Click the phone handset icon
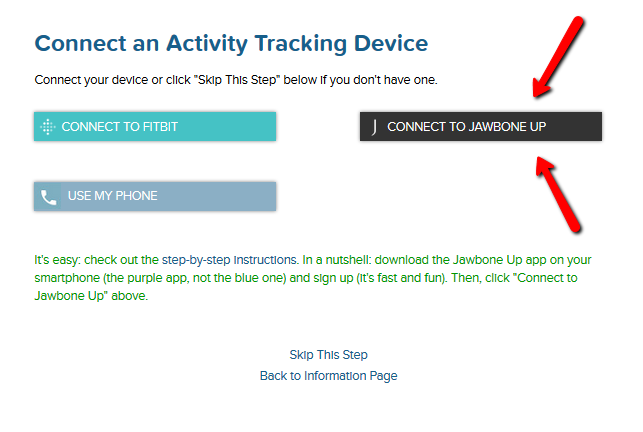Viewport: 643px width, 432px height. [x=48, y=197]
